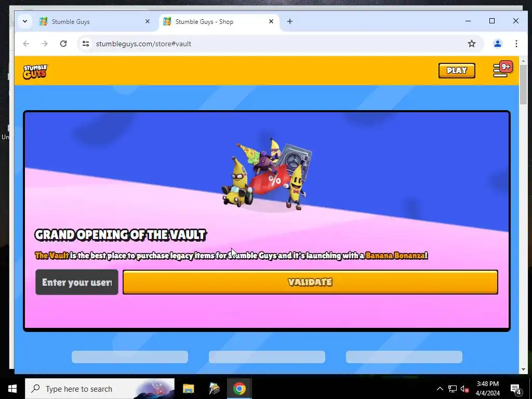Click 'Banana Bonanza' orange text
532x399 pixels.
coord(395,256)
